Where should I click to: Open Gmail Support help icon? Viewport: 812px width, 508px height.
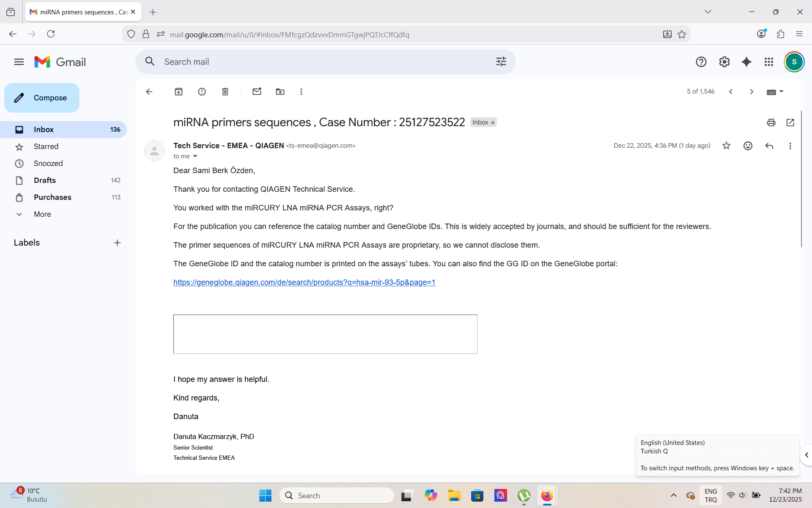point(701,62)
